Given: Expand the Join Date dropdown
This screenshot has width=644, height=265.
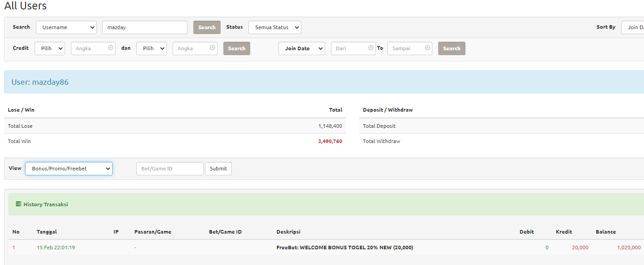Looking at the screenshot, I should point(301,48).
